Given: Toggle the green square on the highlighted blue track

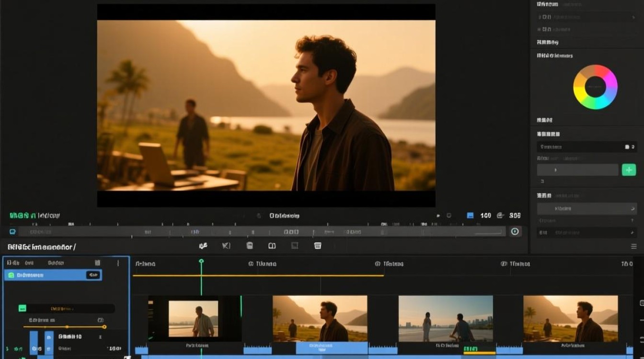Looking at the screenshot, I should pos(11,275).
